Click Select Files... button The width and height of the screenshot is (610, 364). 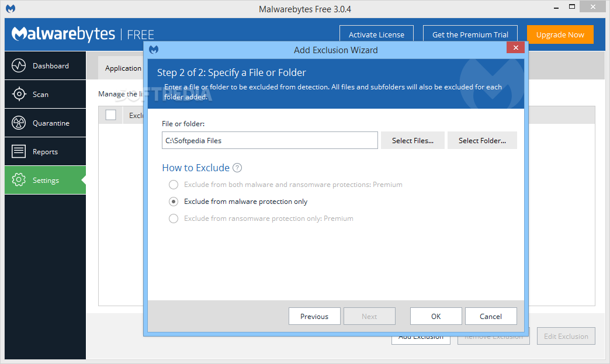(x=413, y=140)
